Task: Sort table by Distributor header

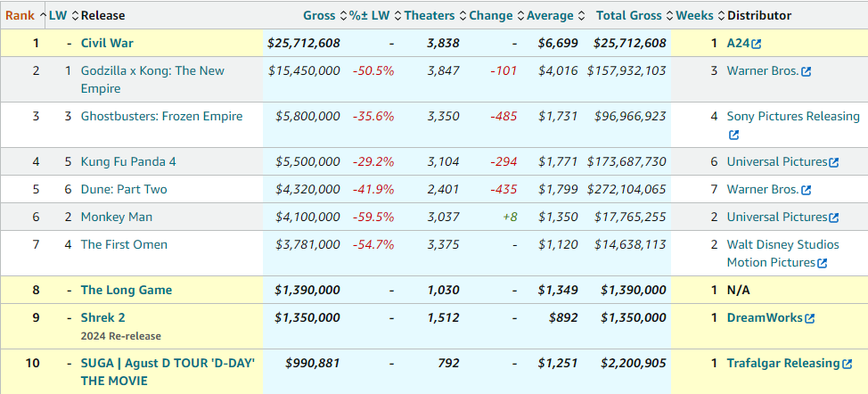Action: coord(758,15)
